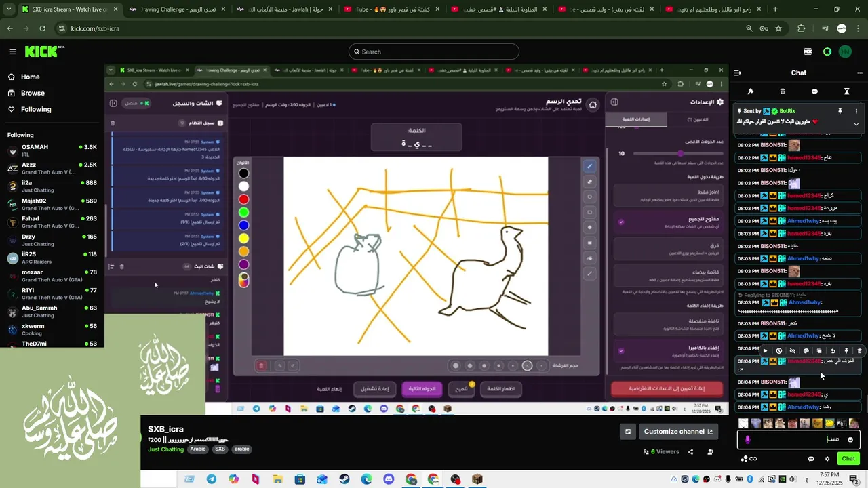Select the outlined rectangle shape tool
This screenshot has height=488, width=868.
click(589, 212)
